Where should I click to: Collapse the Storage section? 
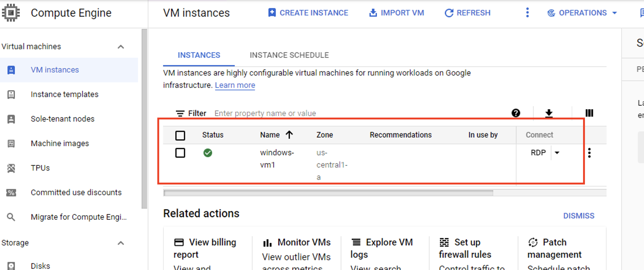[x=121, y=243]
